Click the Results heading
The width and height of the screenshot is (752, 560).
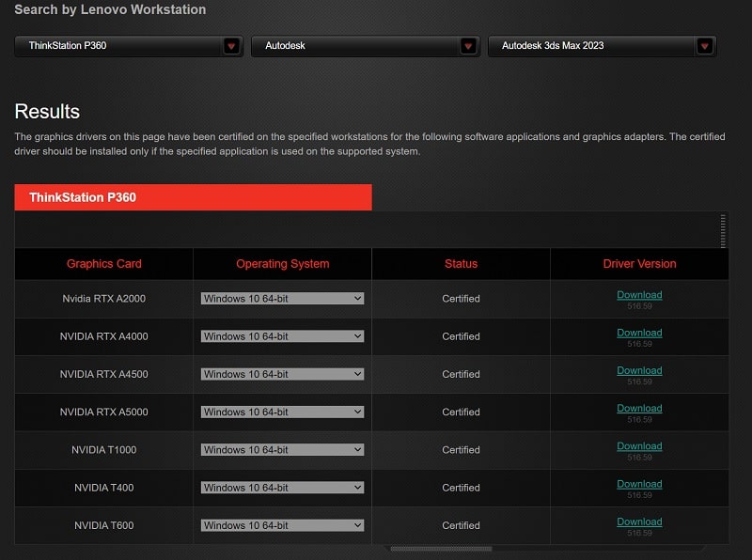[47, 111]
